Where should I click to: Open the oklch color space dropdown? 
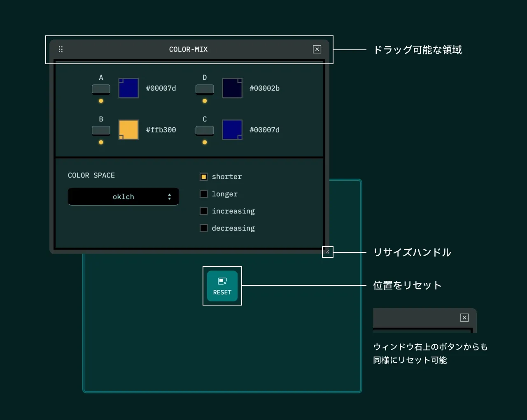point(123,196)
